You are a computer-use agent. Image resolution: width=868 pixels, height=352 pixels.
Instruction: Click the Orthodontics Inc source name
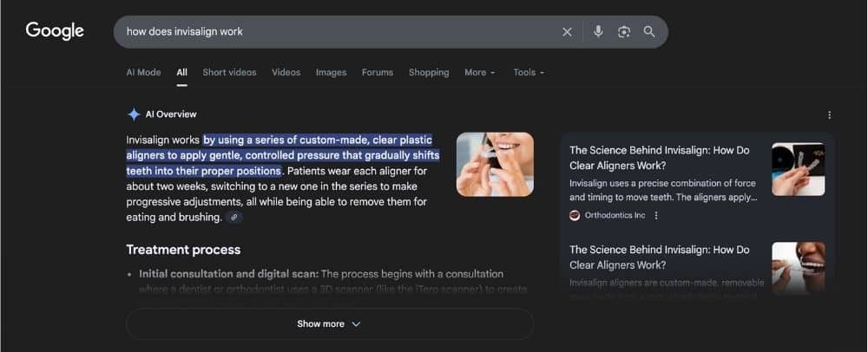pyautogui.click(x=615, y=216)
